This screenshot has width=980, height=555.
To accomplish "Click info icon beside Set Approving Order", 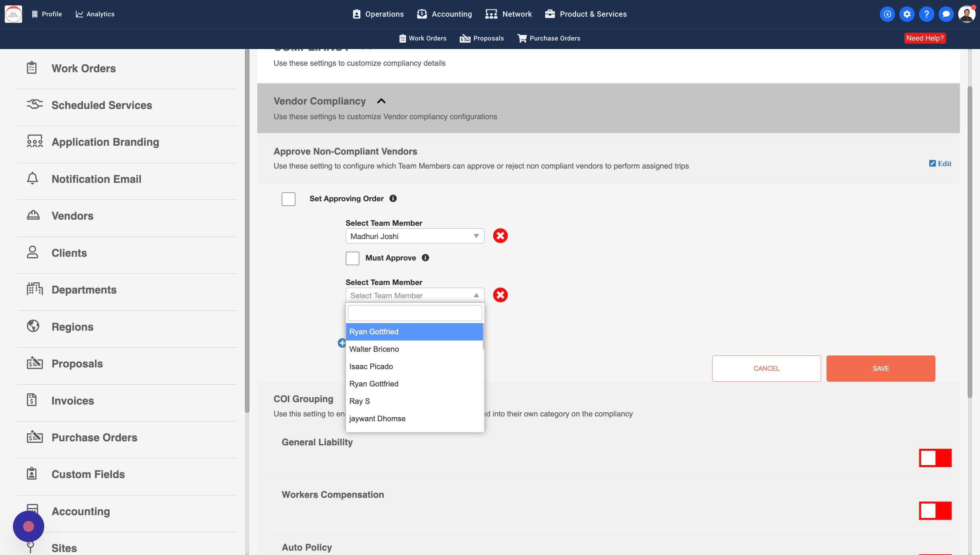I will click(x=393, y=198).
